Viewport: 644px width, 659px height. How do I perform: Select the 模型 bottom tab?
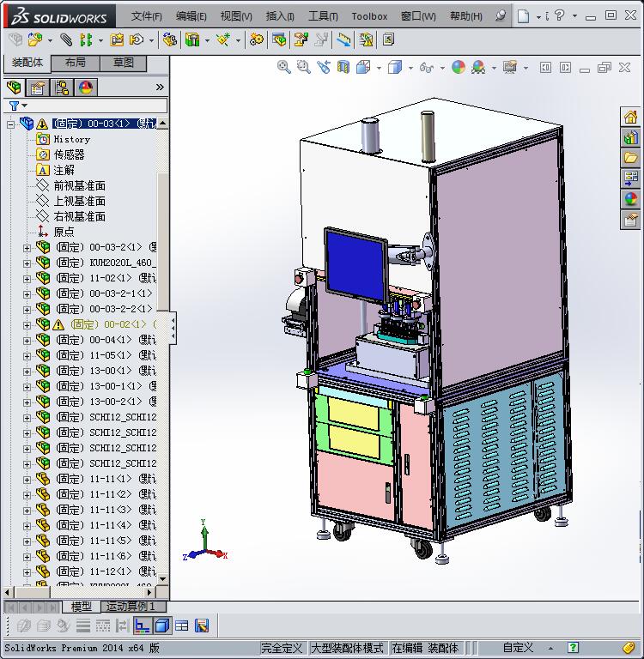(82, 606)
